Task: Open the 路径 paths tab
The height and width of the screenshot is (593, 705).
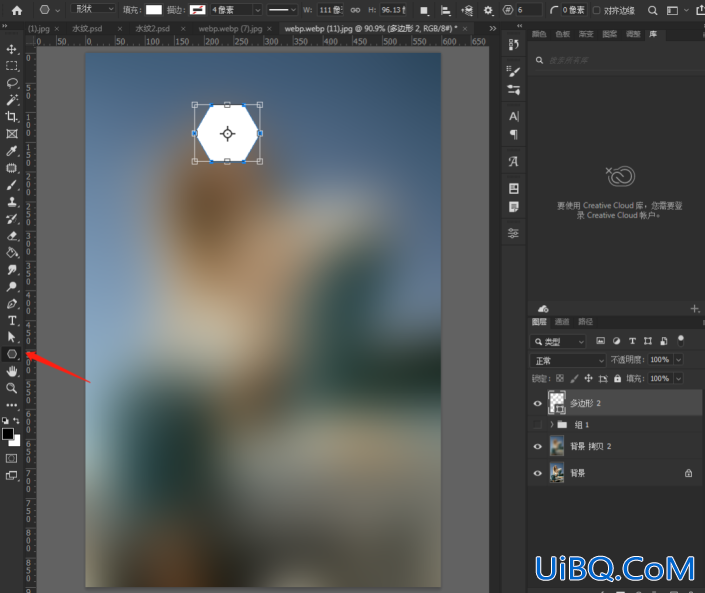Action: (x=585, y=322)
